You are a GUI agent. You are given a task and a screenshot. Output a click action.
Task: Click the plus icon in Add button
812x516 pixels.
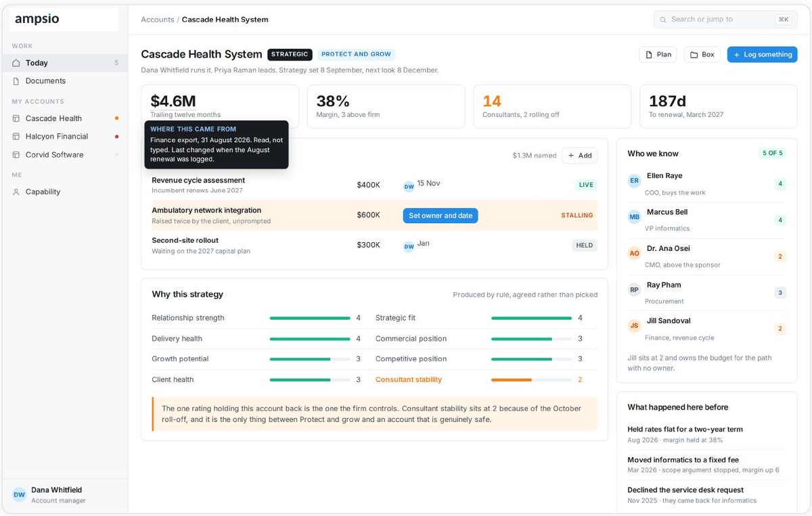[x=571, y=156]
